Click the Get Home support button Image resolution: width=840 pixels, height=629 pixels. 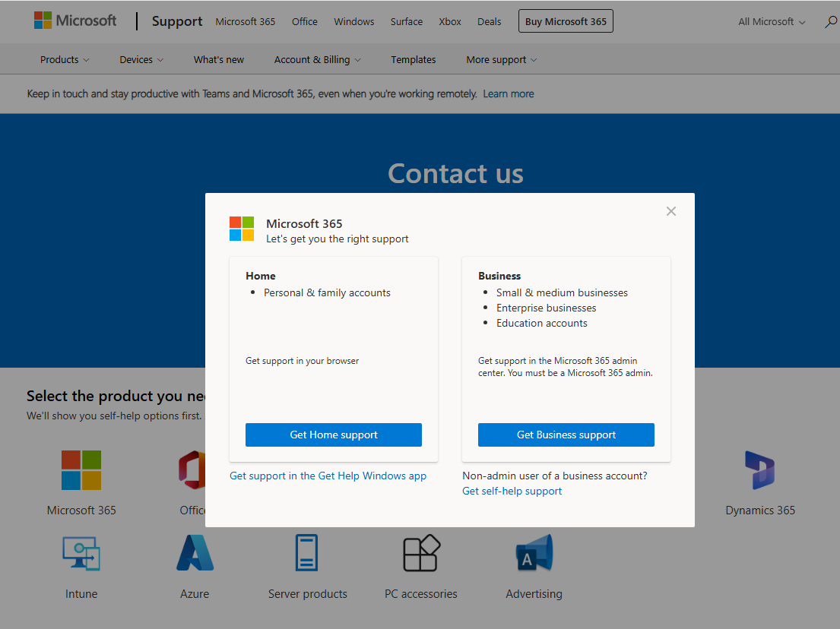[334, 435]
